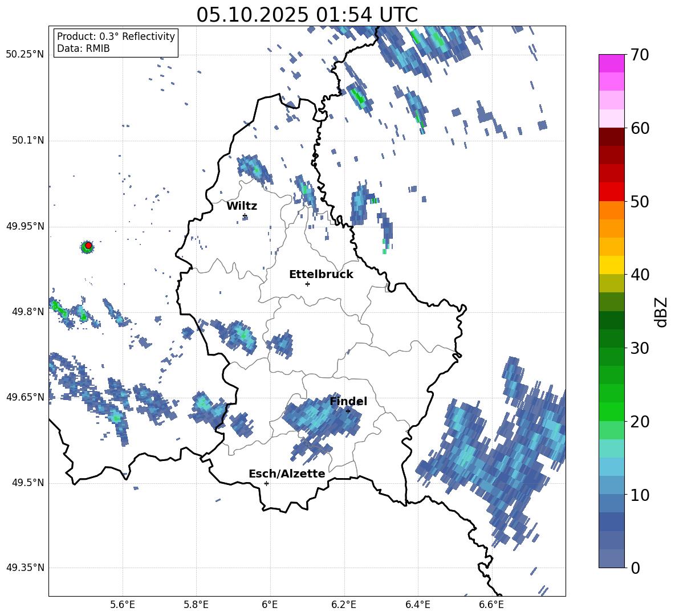Click the radar echo directly over Findel
675x616 pixels.
[323, 417]
